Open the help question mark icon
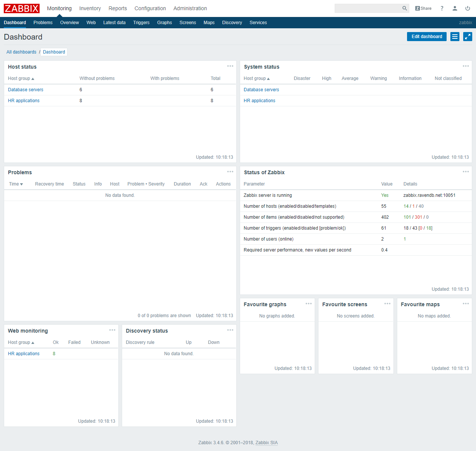This screenshot has width=476, height=451. (442, 8)
